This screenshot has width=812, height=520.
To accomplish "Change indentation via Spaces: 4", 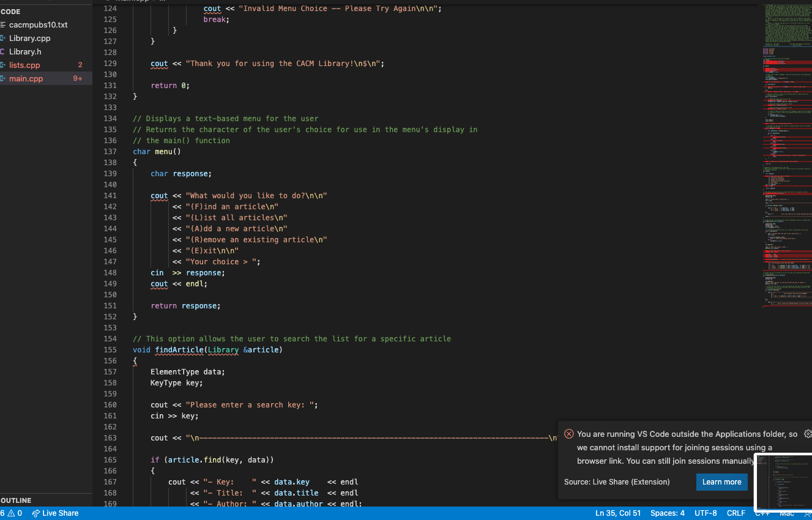I will pyautogui.click(x=668, y=513).
